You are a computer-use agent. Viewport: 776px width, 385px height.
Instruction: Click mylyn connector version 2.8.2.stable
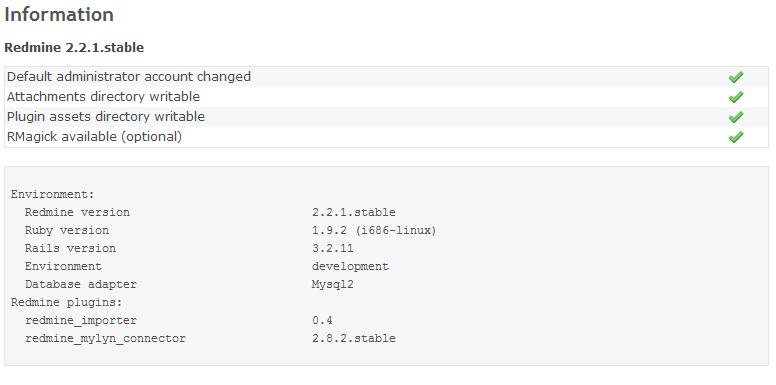pyautogui.click(x=353, y=338)
